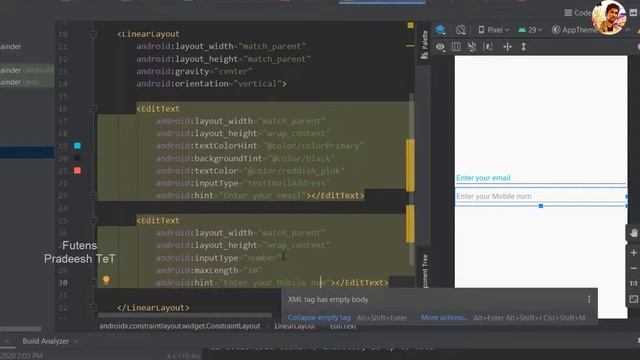
Task: Click the yellow lightbulb quick-fix icon
Action: [106, 280]
